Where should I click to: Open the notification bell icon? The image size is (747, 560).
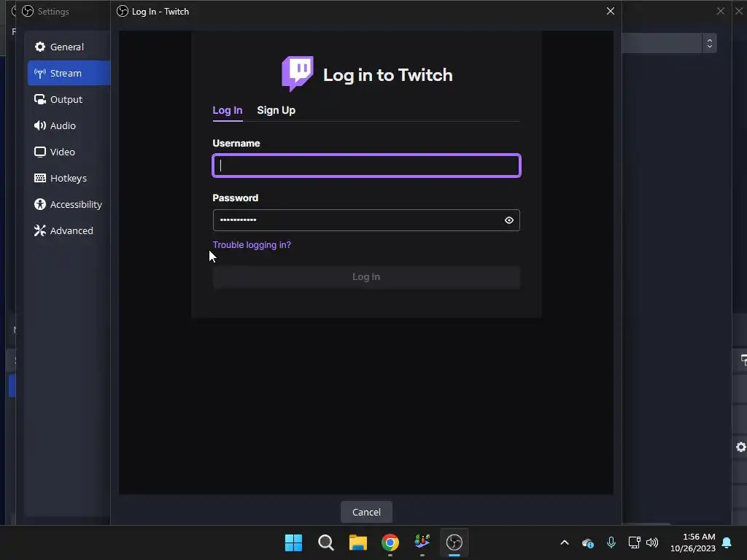coord(727,542)
